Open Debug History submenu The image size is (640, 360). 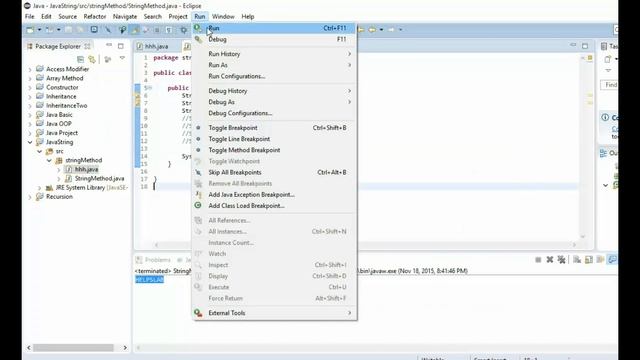click(x=275, y=91)
